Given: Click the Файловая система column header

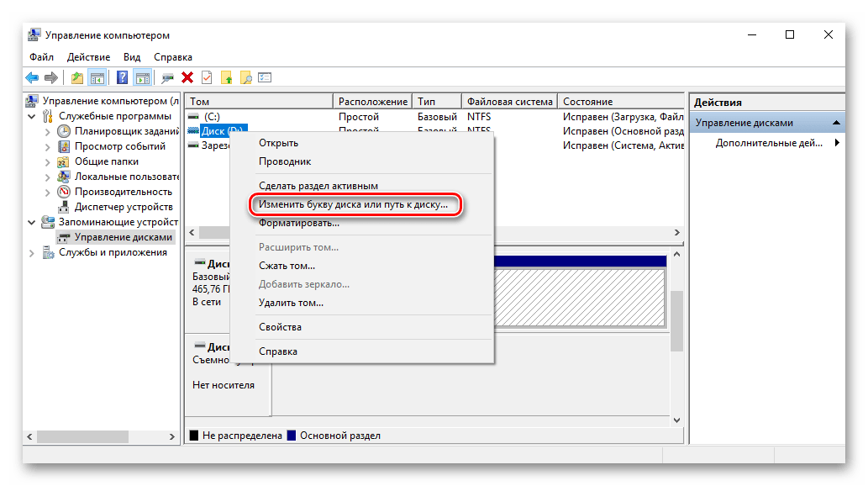Looking at the screenshot, I should tap(509, 102).
